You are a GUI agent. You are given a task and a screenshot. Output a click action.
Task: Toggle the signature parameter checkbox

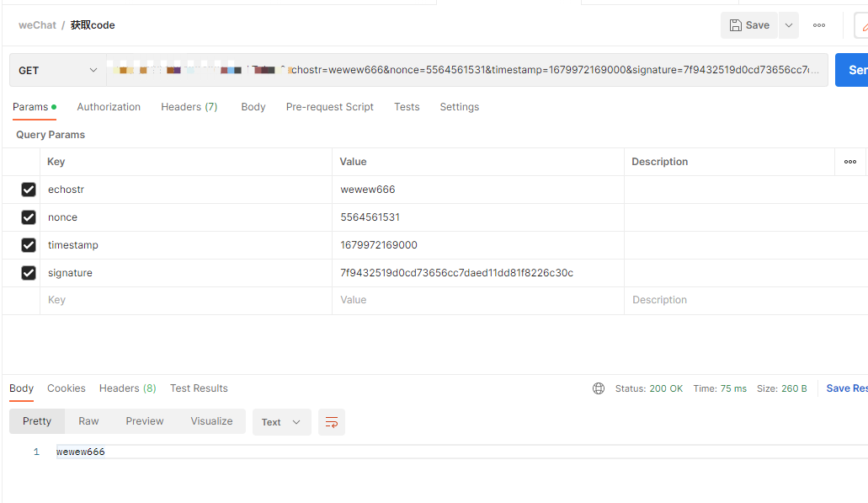coord(29,272)
